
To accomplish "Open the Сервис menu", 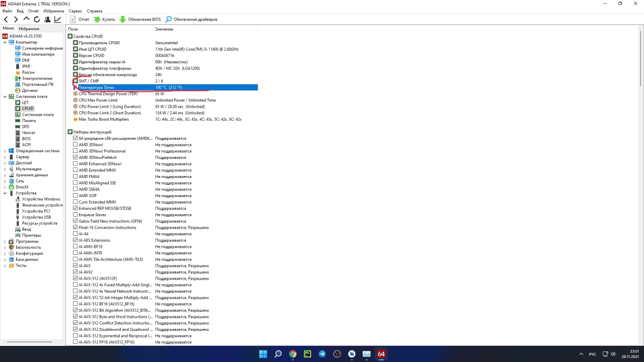I will pos(75,11).
